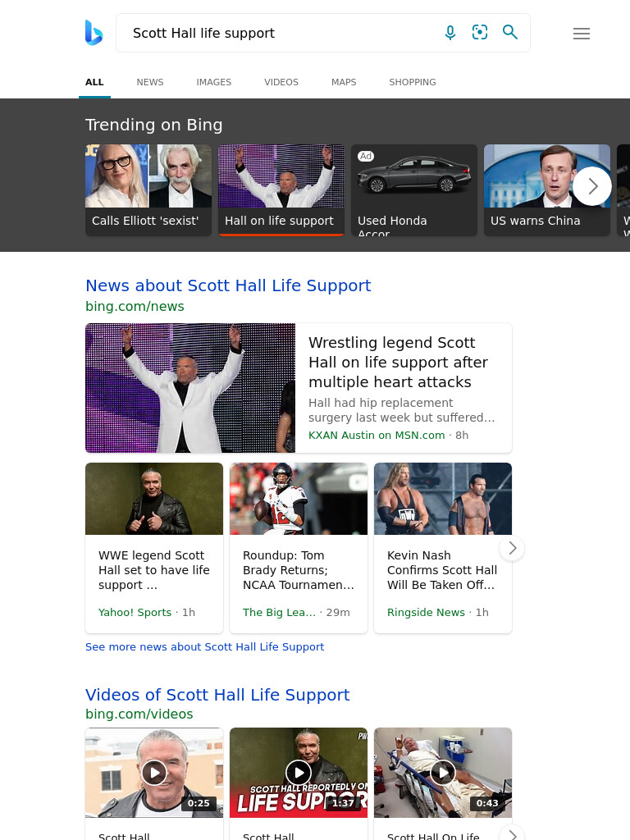The height and width of the screenshot is (840, 630).
Task: Click the Ad badge on Honda card
Action: tap(366, 156)
